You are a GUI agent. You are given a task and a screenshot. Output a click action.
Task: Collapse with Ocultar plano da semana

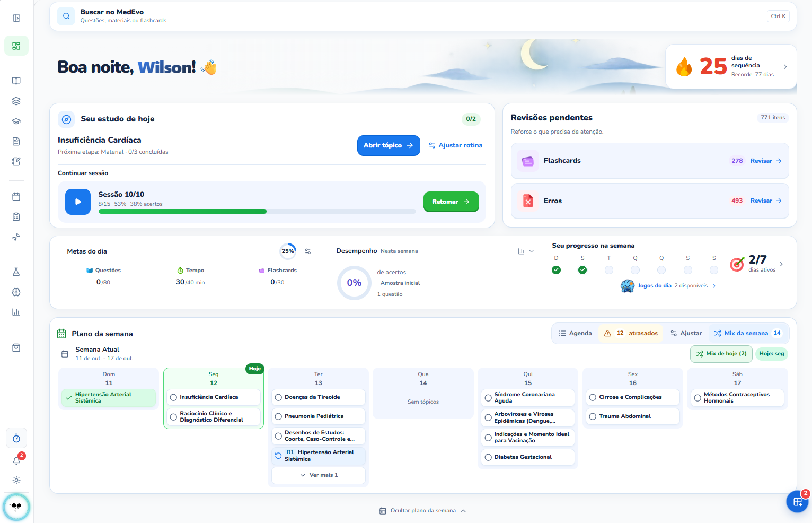[x=423, y=511]
